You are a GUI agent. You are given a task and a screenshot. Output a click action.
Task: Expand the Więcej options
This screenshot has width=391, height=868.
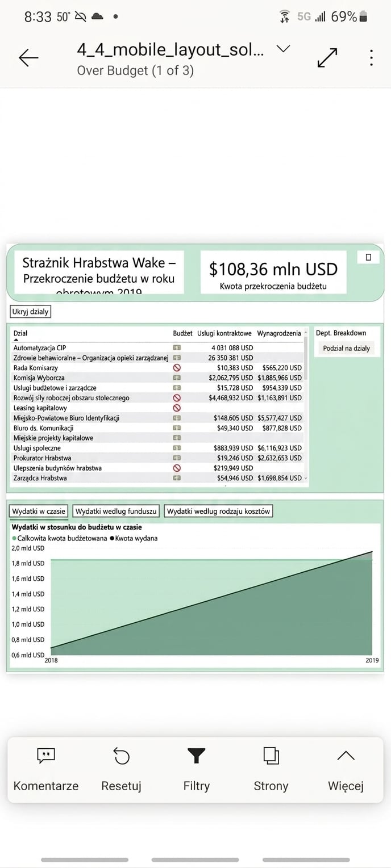pyautogui.click(x=346, y=770)
